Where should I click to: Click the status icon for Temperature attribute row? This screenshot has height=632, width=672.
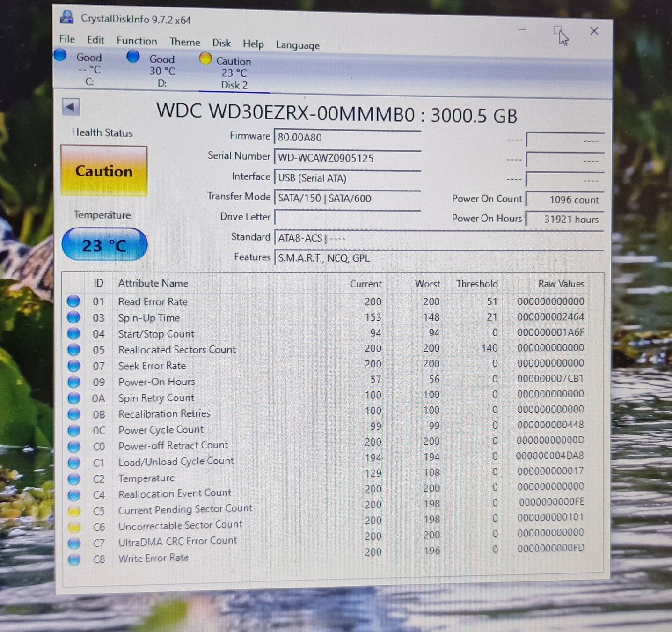pos(74,478)
